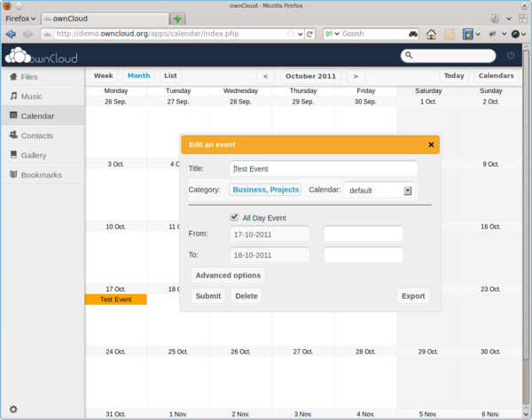Switch to Week view

point(103,76)
